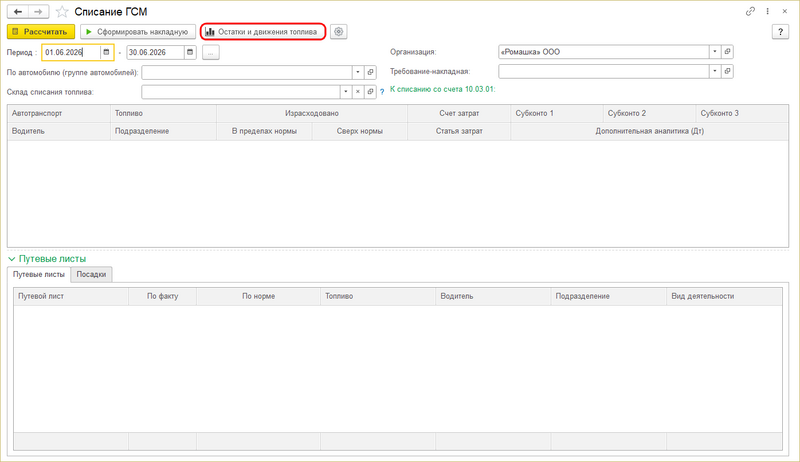The image size is (800, 462).
Task: Open the Склад списания топлива record
Action: [370, 92]
